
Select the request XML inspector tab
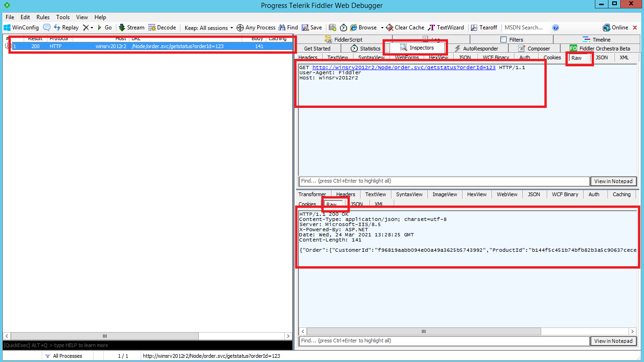(x=624, y=58)
